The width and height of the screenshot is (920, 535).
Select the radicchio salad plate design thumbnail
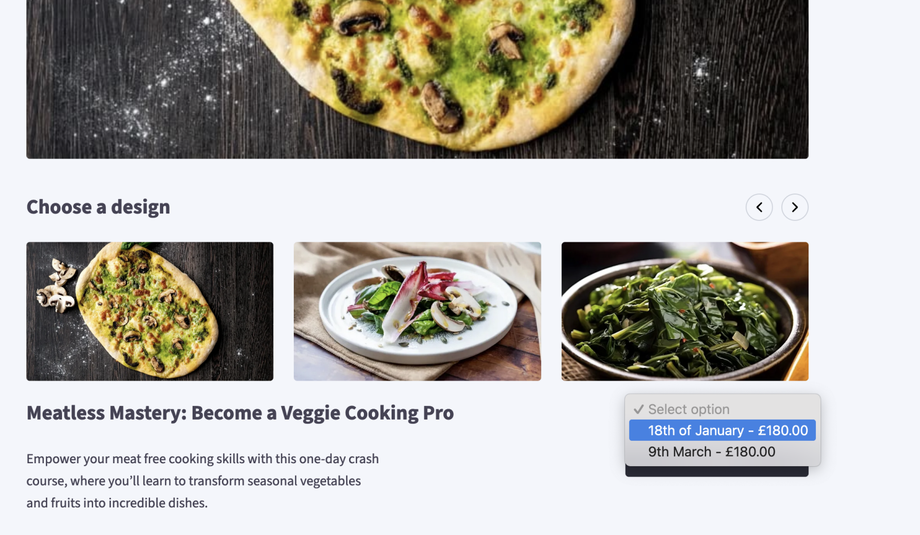[x=417, y=311]
